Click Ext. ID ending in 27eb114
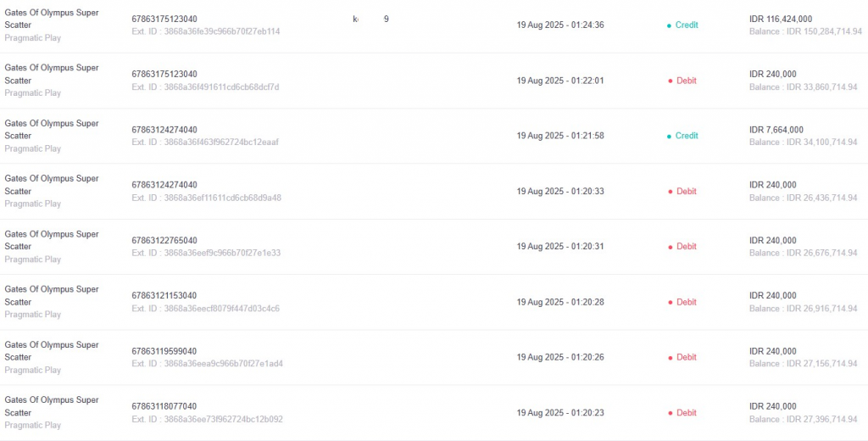This screenshot has width=868, height=441. tap(206, 31)
